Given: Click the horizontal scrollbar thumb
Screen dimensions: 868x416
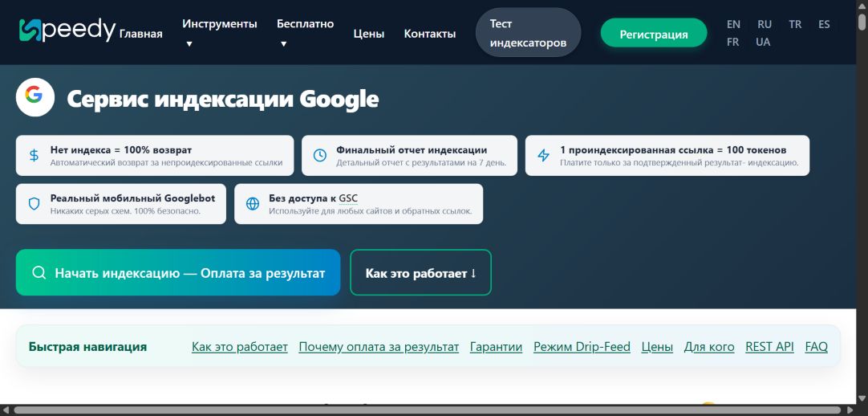Looking at the screenshot, I should [x=429, y=410].
